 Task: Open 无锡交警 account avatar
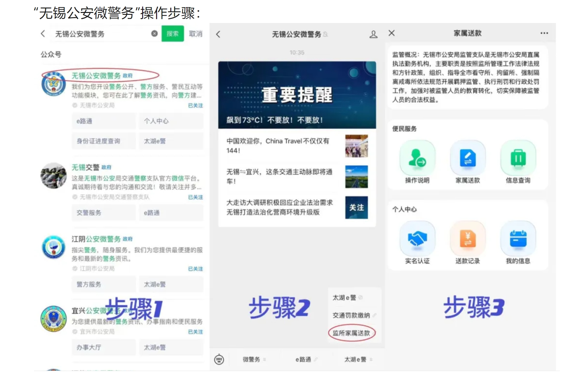click(x=53, y=175)
